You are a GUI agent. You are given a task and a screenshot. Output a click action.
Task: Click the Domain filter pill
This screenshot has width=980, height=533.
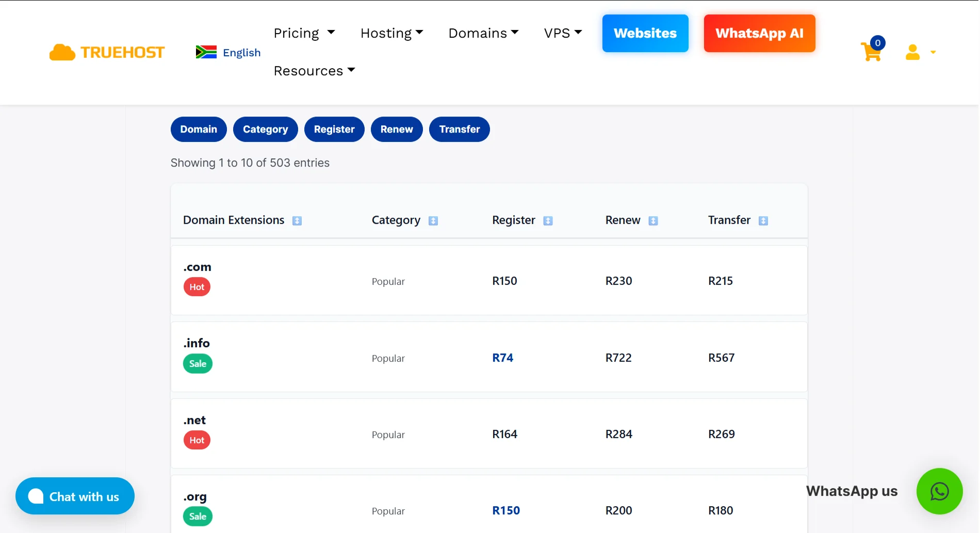pyautogui.click(x=199, y=130)
